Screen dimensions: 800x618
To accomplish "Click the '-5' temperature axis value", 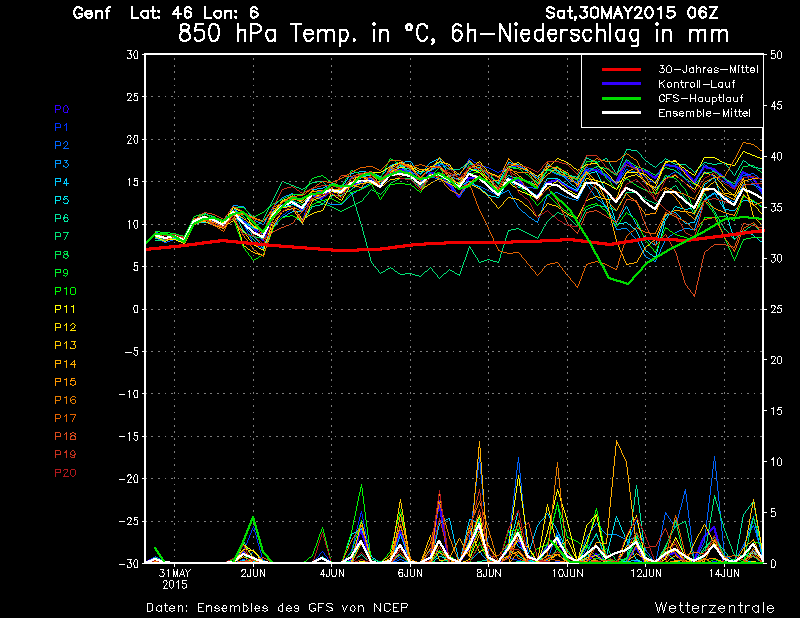I will 130,352.
